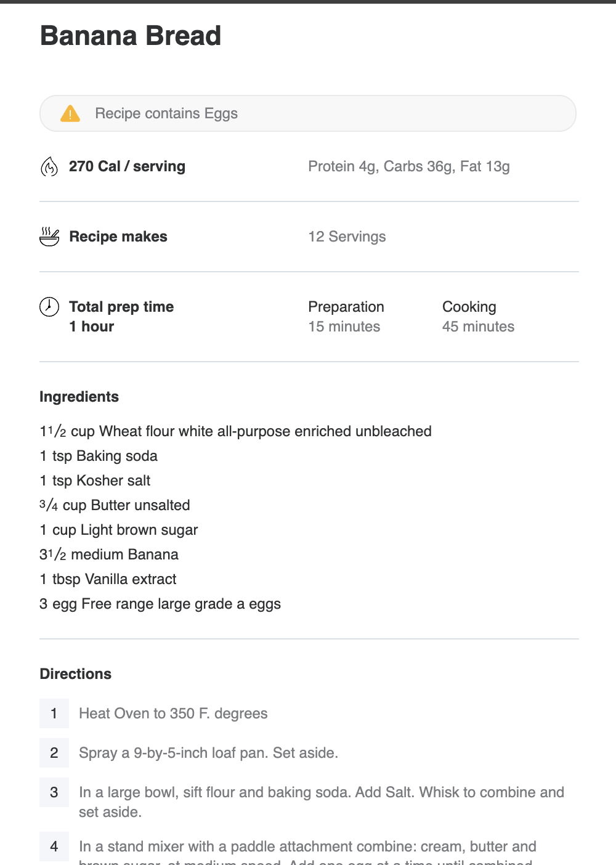Select direction step number 2 box
616x865 pixels.
coord(54,753)
